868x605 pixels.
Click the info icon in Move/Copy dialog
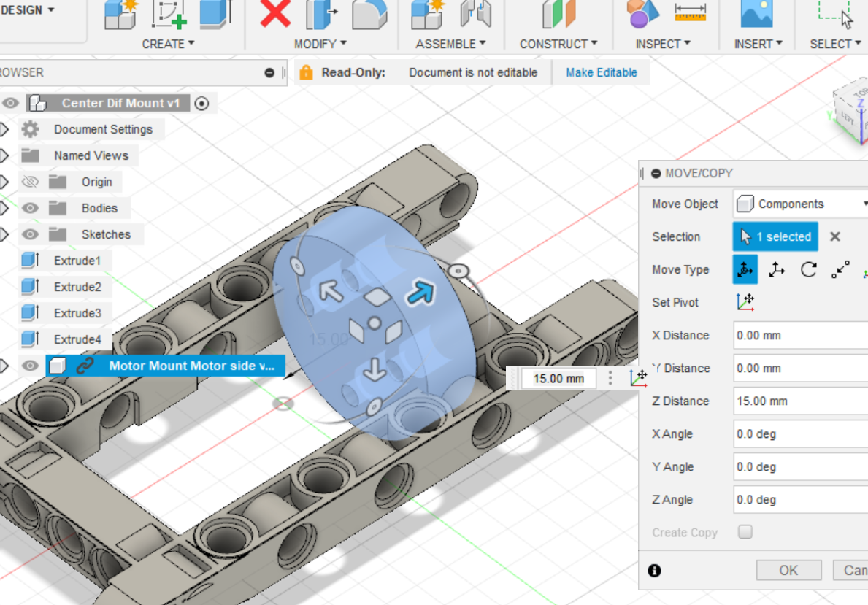654,570
